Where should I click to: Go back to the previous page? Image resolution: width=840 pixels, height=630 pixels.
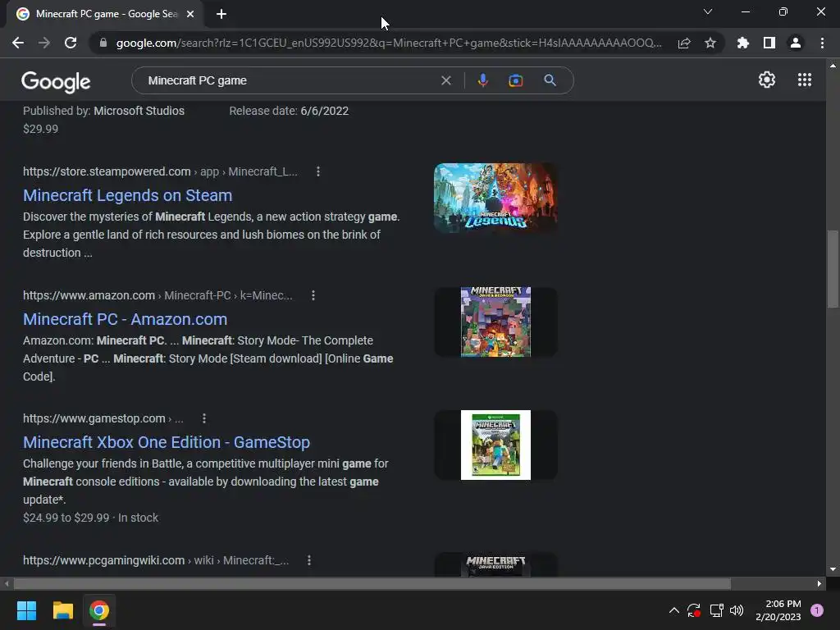(x=18, y=43)
